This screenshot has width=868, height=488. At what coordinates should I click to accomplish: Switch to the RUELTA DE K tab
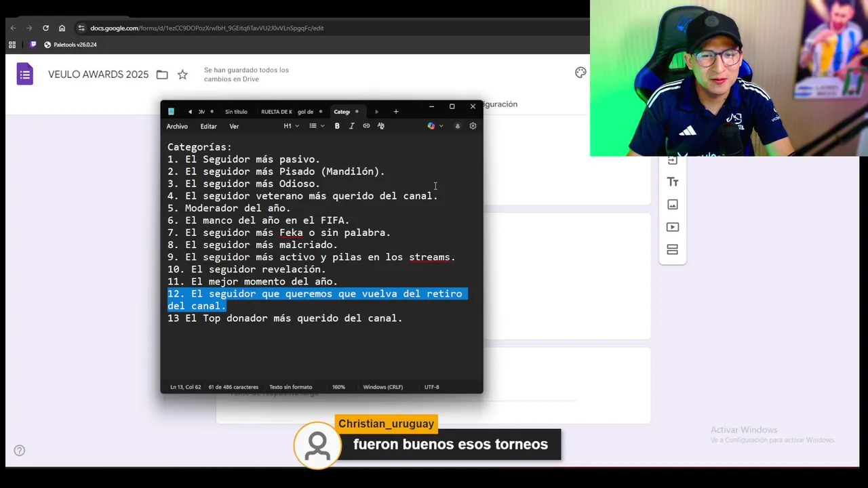tap(276, 112)
